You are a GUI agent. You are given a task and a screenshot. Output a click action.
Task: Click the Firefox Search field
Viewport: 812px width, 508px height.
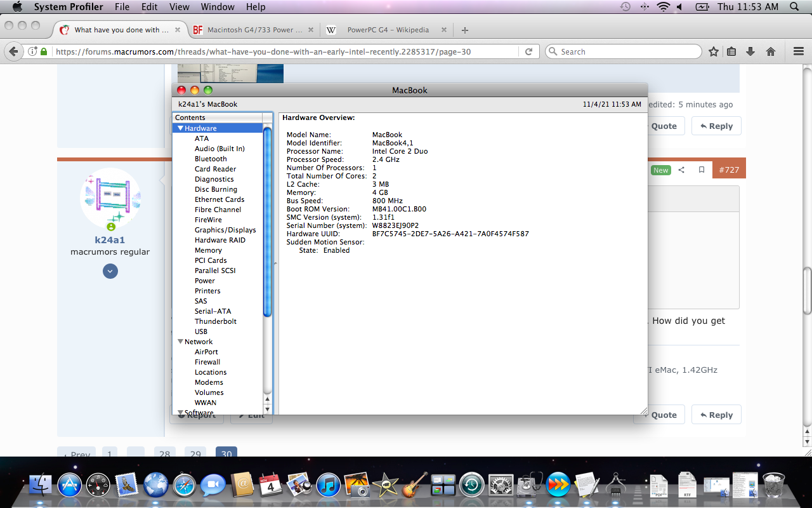(x=623, y=51)
